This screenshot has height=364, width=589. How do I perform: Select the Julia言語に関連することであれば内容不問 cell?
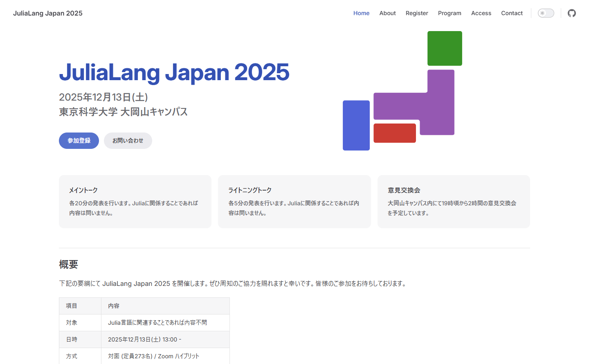(165, 323)
